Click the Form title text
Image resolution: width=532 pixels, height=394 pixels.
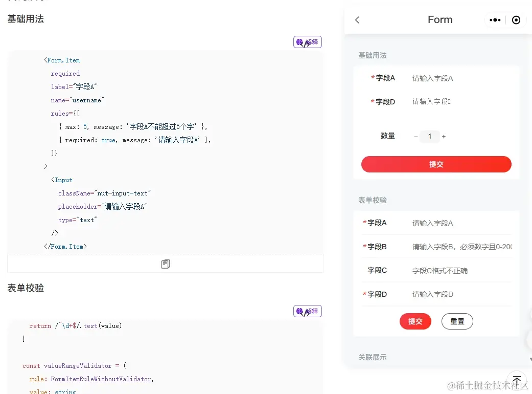tap(440, 19)
